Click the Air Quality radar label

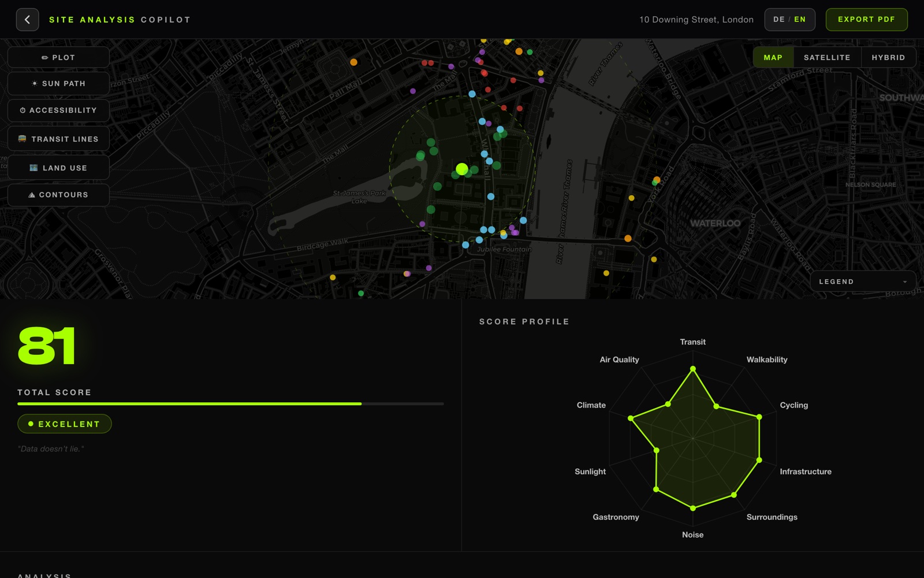(x=619, y=360)
